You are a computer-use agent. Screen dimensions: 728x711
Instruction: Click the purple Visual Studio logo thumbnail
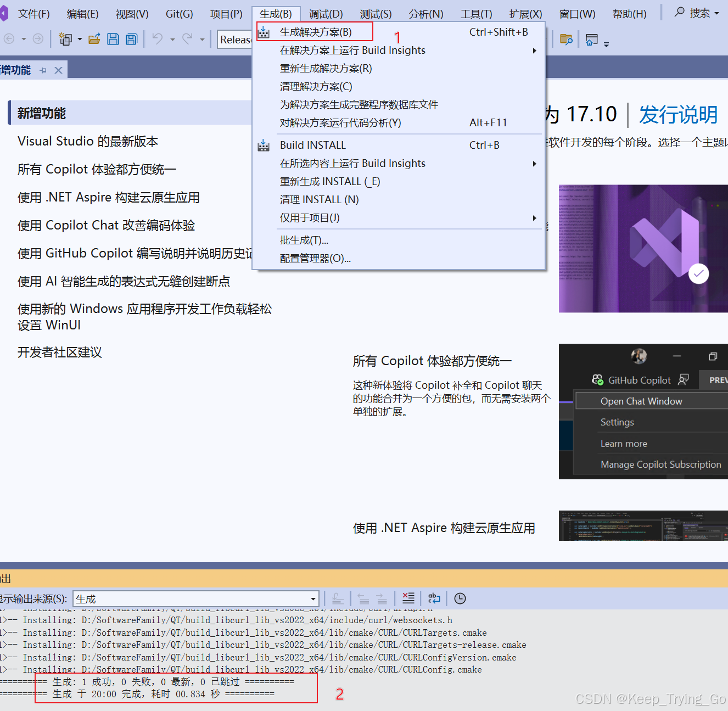point(643,249)
